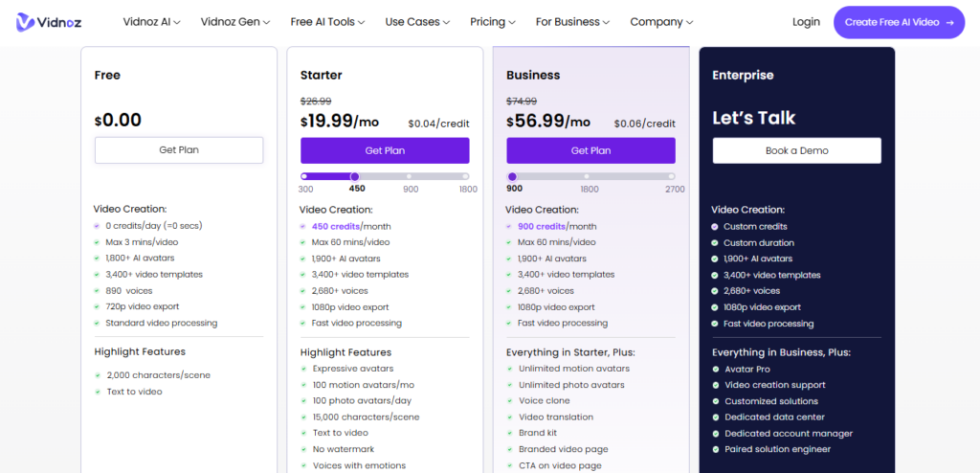
Task: Set Business credit slider to 1800
Action: click(587, 176)
